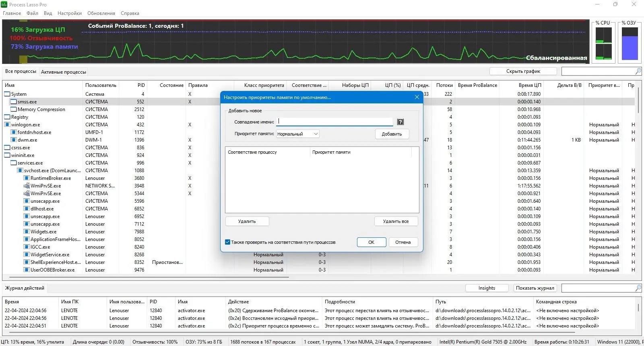Click the dwm.exe process icon
This screenshot has width=644, height=346.
pos(14,140)
